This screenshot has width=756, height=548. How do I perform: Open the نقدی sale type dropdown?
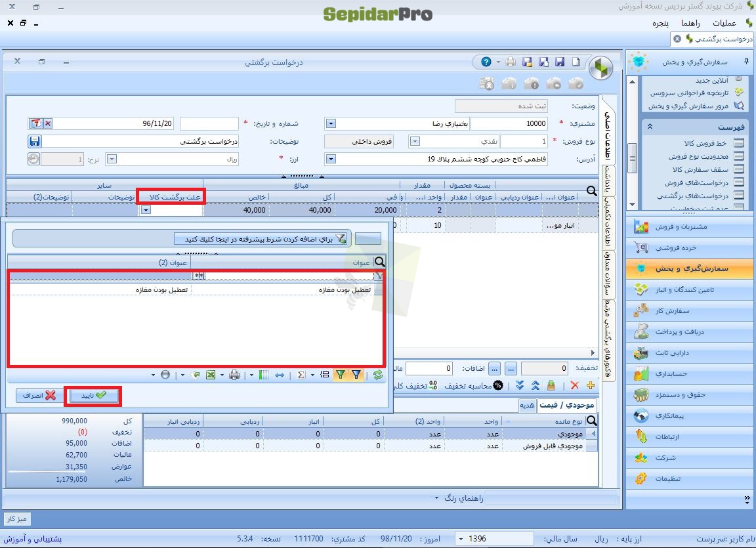415,141
